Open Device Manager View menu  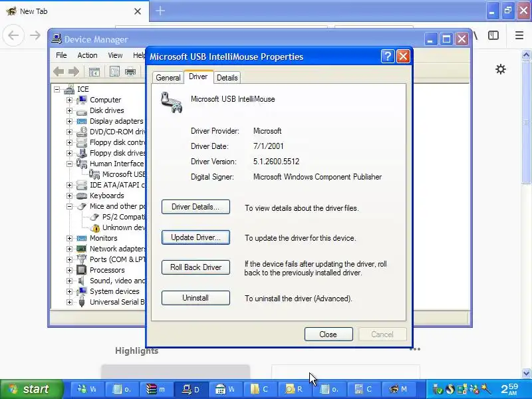click(115, 55)
